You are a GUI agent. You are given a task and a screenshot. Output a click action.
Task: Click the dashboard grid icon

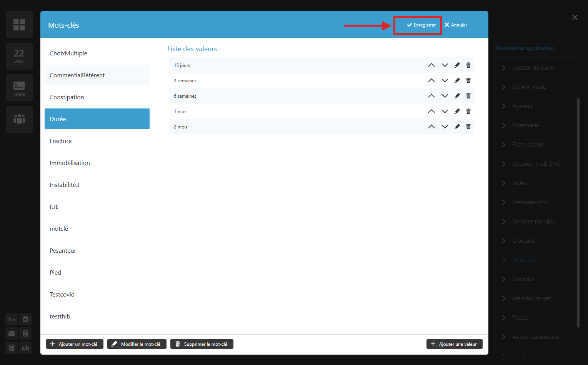[19, 25]
